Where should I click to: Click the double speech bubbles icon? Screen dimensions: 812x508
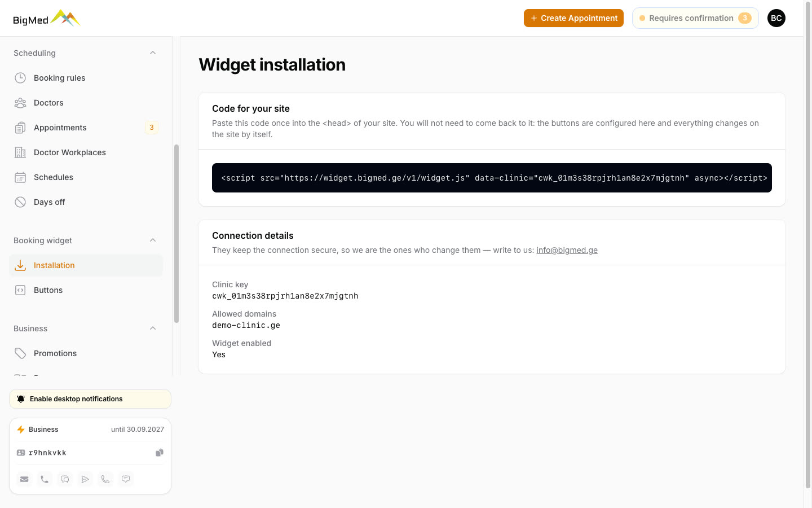click(65, 479)
